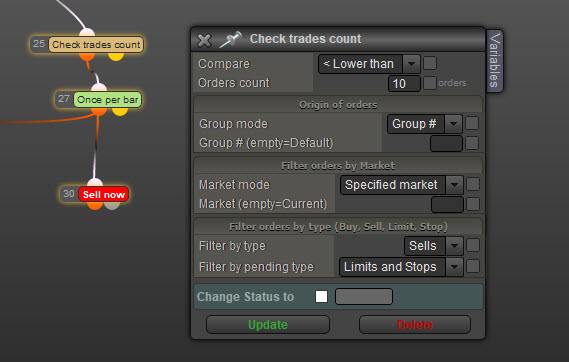Click yellow output connector of Once per bar

120,112
